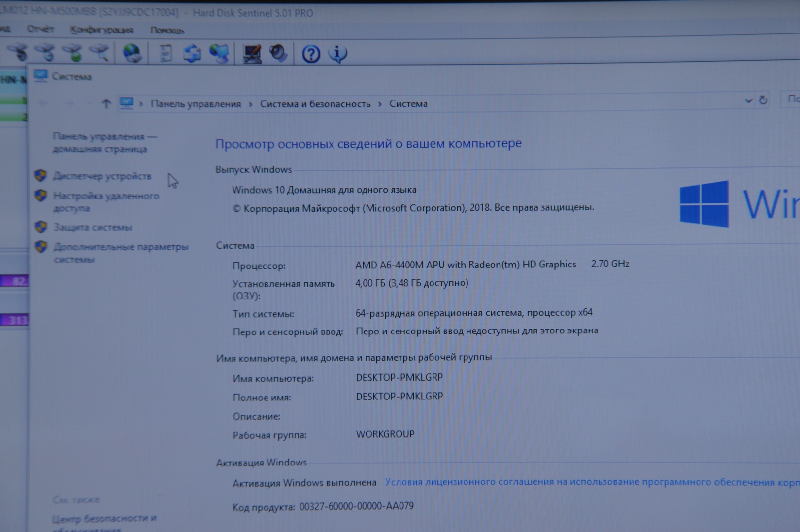Open the Конфигурация menu
Image resolution: width=800 pixels, height=532 pixels.
101,30
